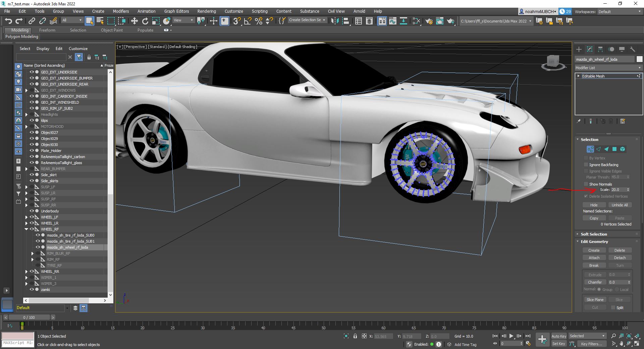Expand the Soft Selection rollout
Image resolution: width=644 pixels, height=349 pixels.
(x=594, y=234)
